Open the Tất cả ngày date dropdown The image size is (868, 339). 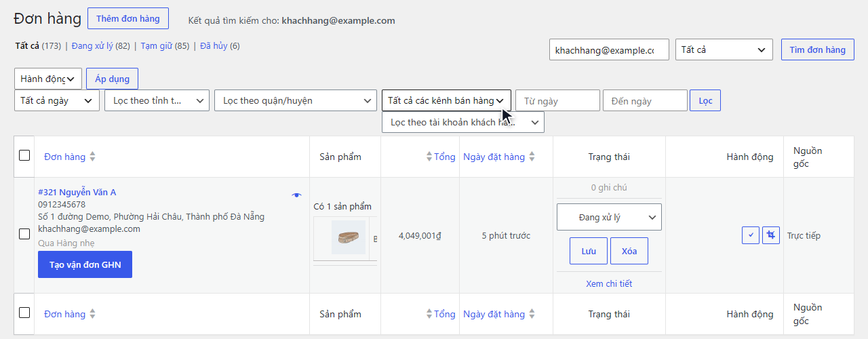pyautogui.click(x=56, y=100)
